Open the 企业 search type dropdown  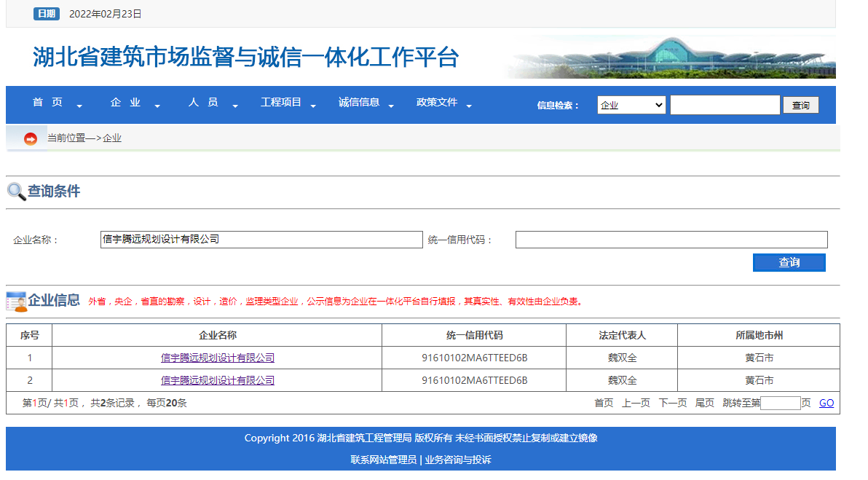631,104
